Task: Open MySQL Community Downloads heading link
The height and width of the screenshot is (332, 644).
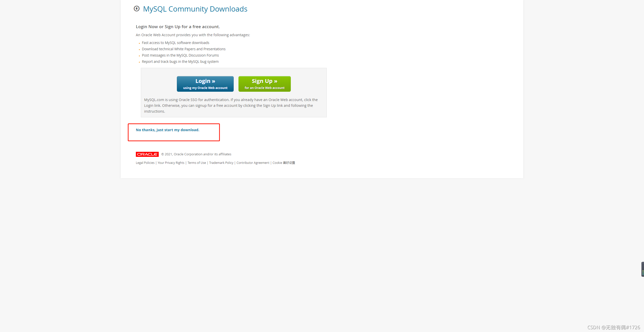Action: pyautogui.click(x=195, y=9)
